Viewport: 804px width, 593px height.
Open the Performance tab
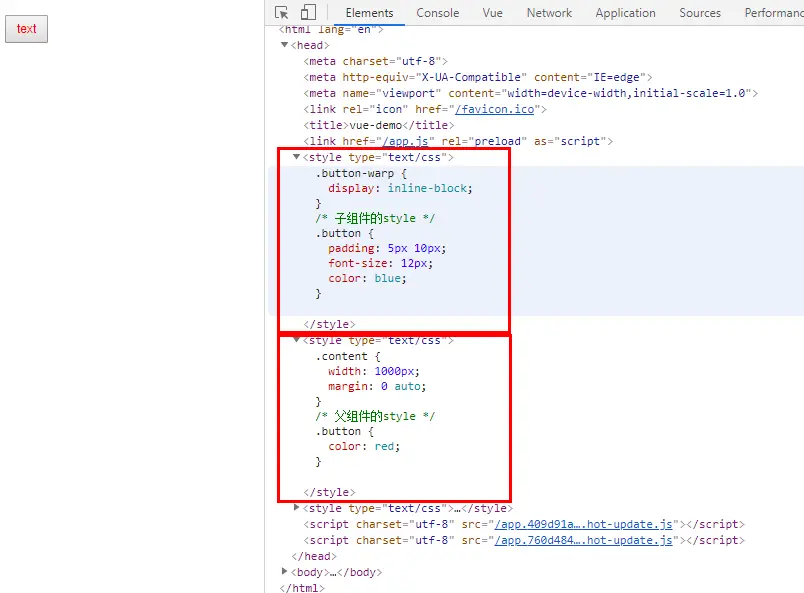pyautogui.click(x=774, y=13)
